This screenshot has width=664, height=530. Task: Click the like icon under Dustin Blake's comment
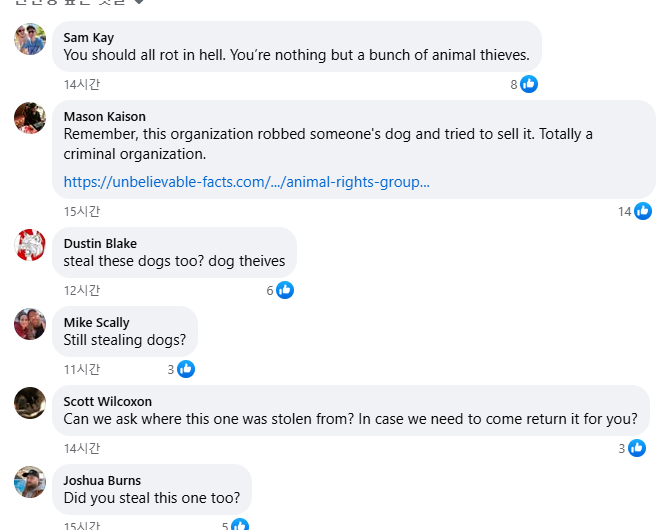285,290
